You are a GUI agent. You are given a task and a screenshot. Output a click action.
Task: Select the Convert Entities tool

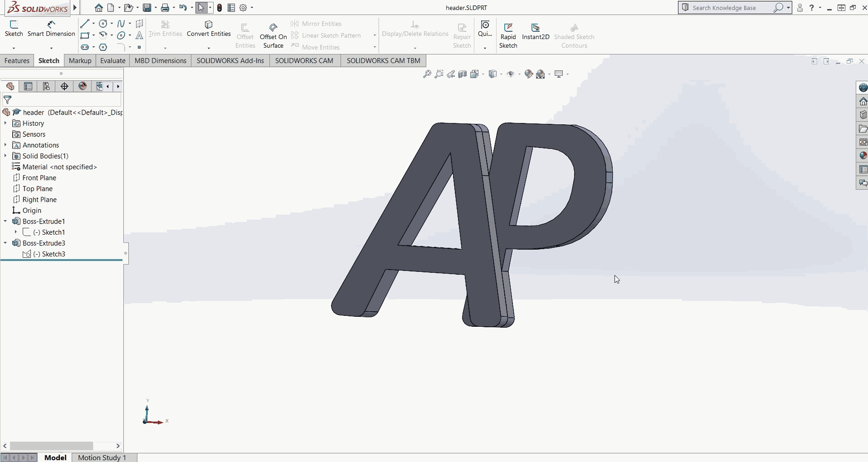[208, 29]
